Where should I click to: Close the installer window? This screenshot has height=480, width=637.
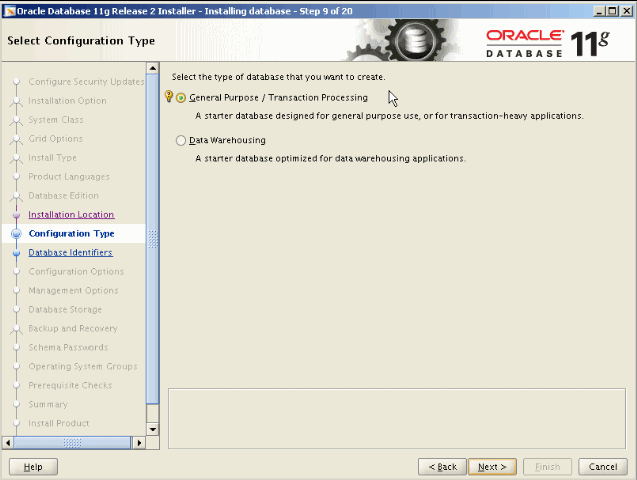pos(627,11)
